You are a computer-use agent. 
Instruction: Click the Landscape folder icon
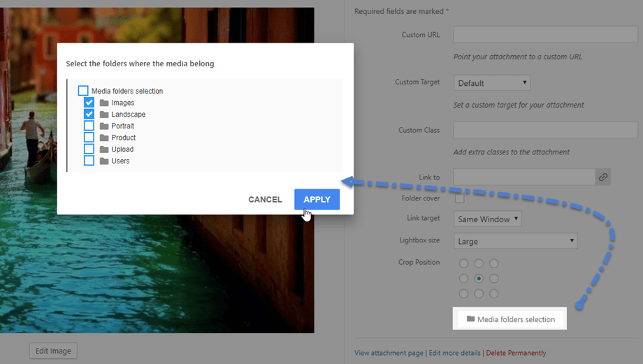click(x=104, y=115)
